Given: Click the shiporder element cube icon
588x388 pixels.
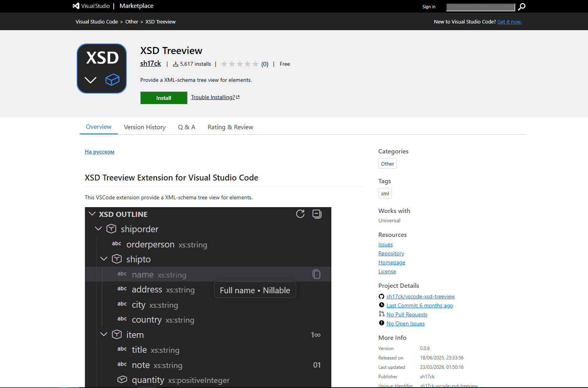Looking at the screenshot, I should [111, 229].
